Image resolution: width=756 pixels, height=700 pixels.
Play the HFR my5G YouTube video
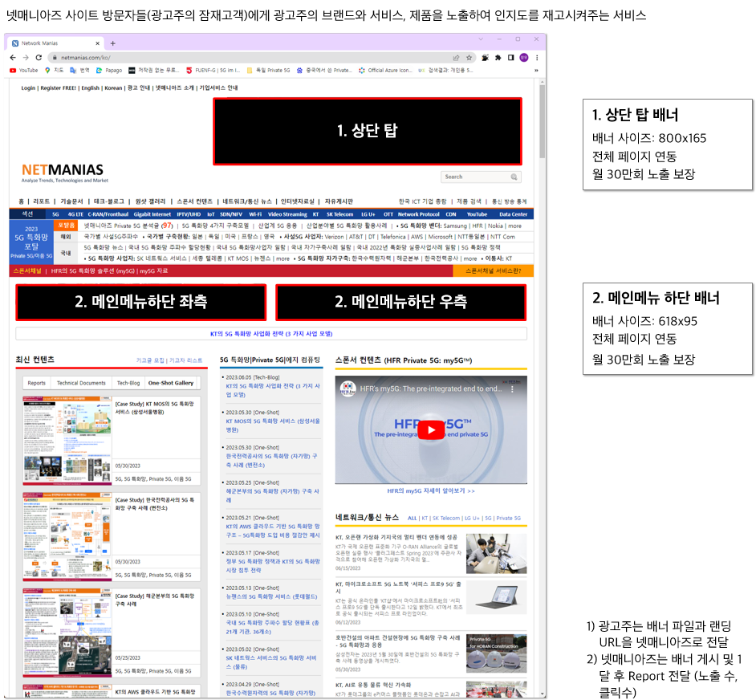pos(430,429)
